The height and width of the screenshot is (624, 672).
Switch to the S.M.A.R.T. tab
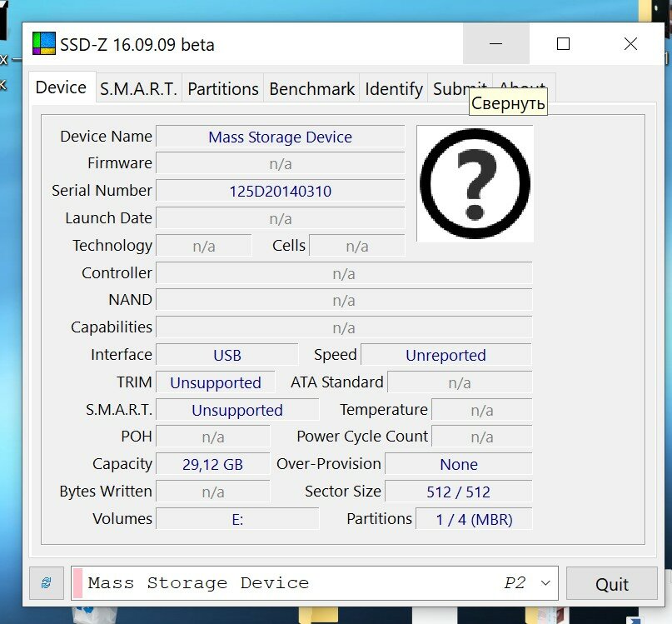(138, 89)
